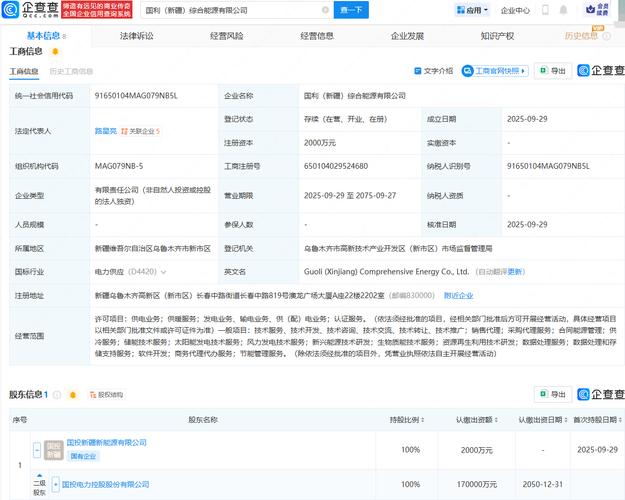Image resolution: width=625 pixels, height=500 pixels.
Task: Open legal representative 路星亮 link
Action: coord(106,131)
